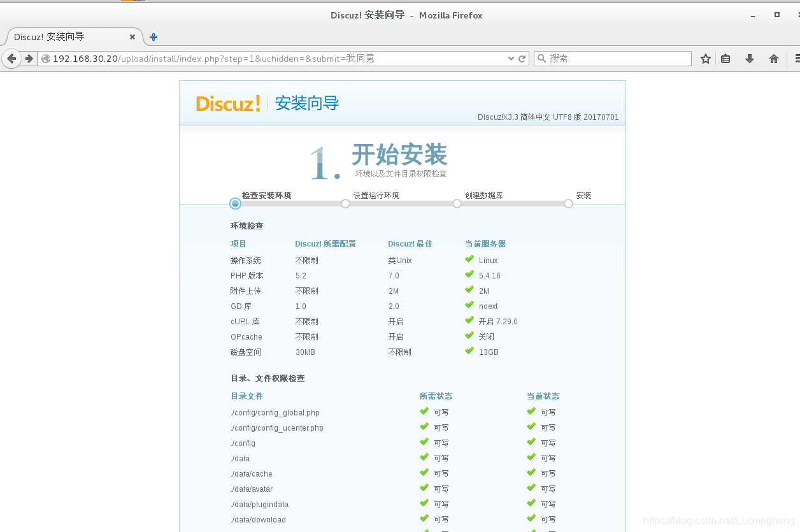Select the 30MB required disk value

pyautogui.click(x=305, y=352)
